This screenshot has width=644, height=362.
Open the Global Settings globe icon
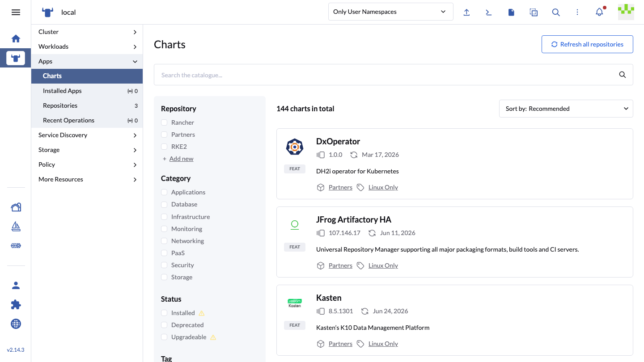tap(16, 324)
